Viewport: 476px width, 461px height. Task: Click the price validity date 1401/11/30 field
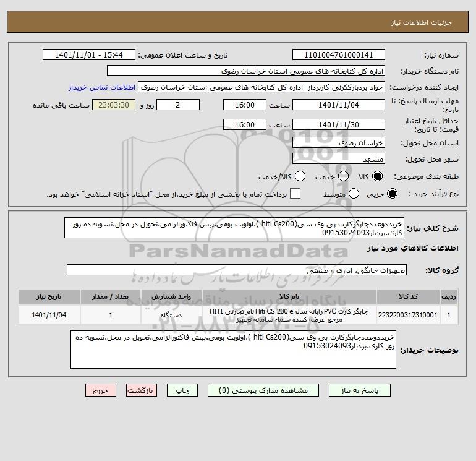click(x=339, y=124)
